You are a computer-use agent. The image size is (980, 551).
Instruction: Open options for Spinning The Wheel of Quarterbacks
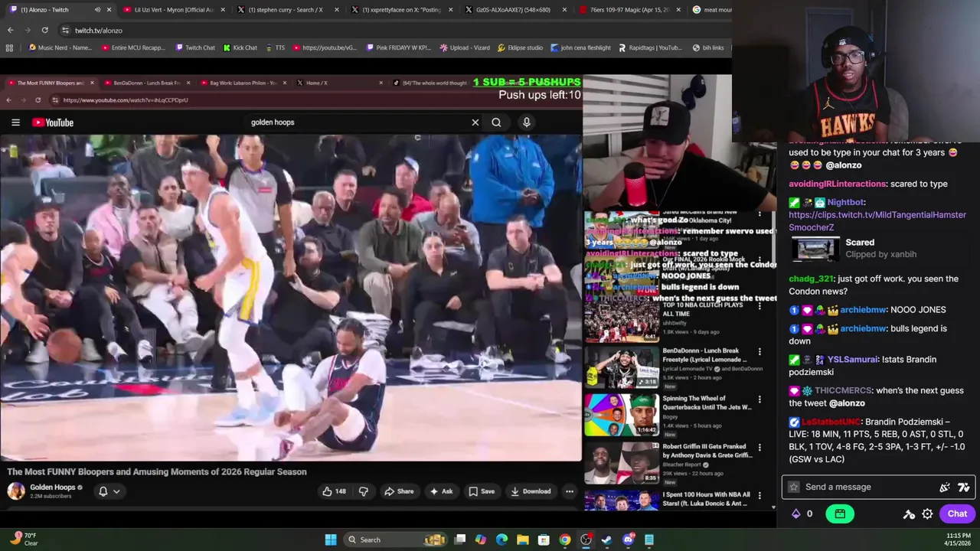click(x=759, y=399)
